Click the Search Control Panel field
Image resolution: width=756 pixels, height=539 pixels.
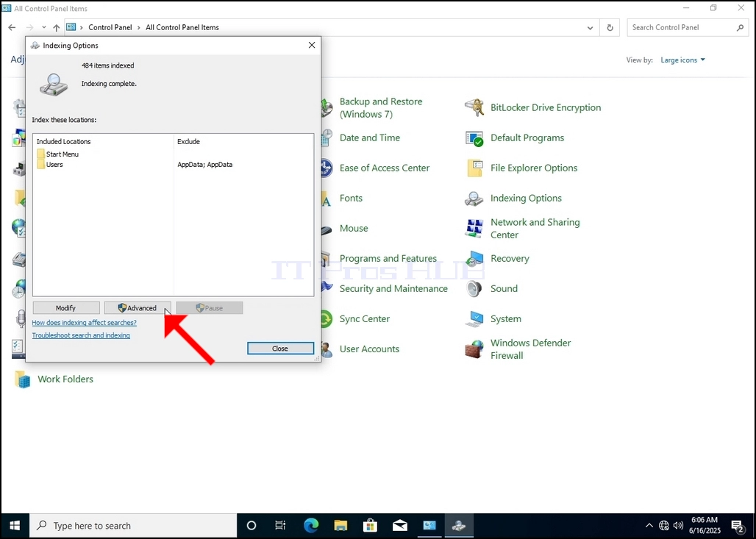point(687,27)
